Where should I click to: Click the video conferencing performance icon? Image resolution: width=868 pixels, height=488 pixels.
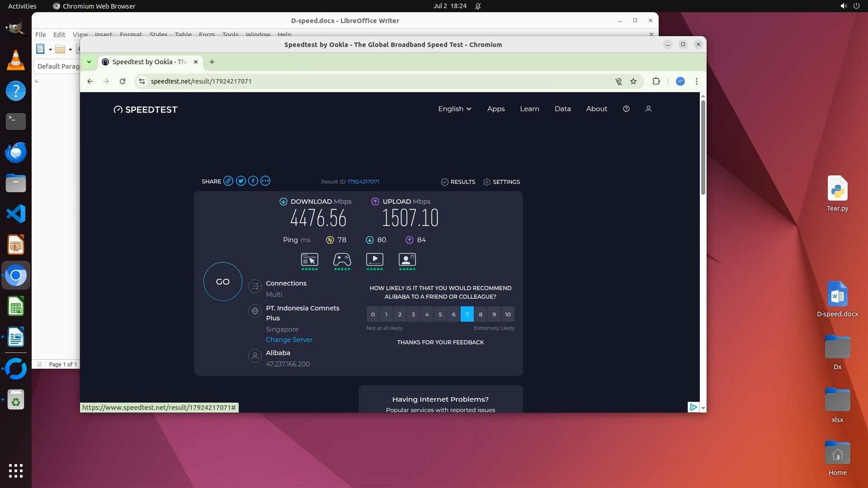click(407, 260)
